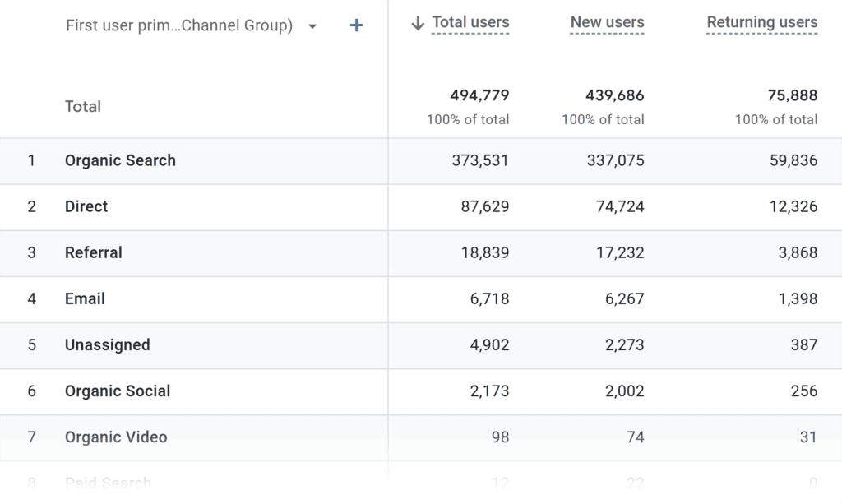
Task: Click the Referral channel row label
Action: point(93,252)
